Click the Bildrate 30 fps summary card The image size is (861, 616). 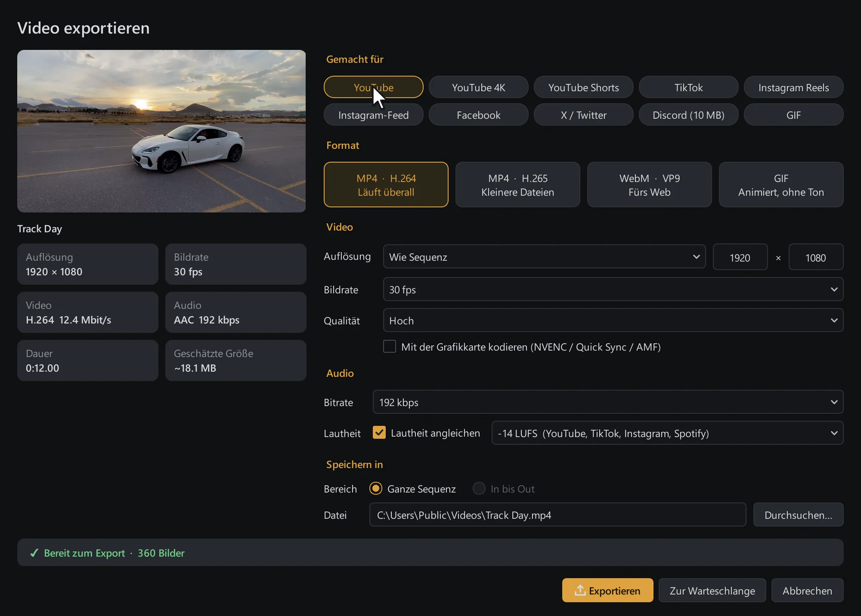click(x=236, y=264)
